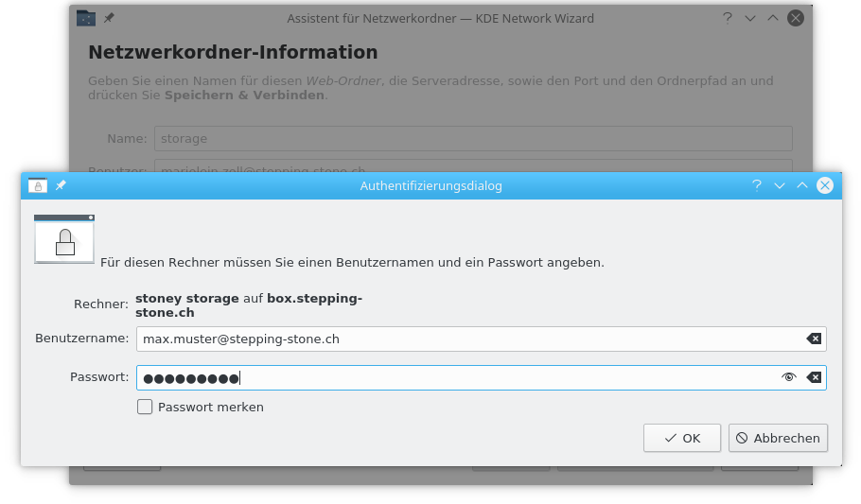Select the Name field in the Network Wizard
The image size is (861, 504).
[473, 138]
